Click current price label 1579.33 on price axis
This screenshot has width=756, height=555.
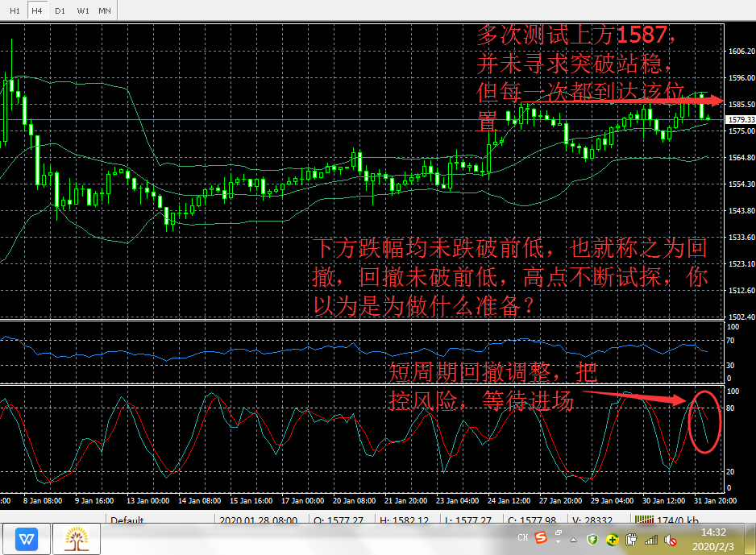point(741,119)
